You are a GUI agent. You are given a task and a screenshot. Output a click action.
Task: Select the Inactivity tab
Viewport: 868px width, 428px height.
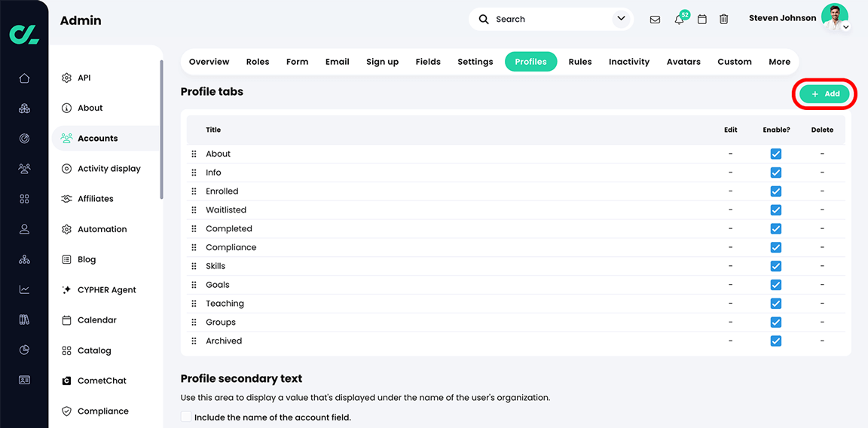(x=629, y=62)
